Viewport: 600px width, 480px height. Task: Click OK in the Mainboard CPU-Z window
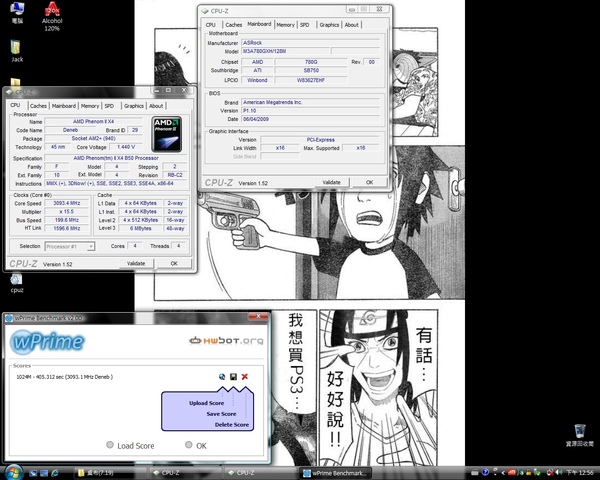(369, 182)
